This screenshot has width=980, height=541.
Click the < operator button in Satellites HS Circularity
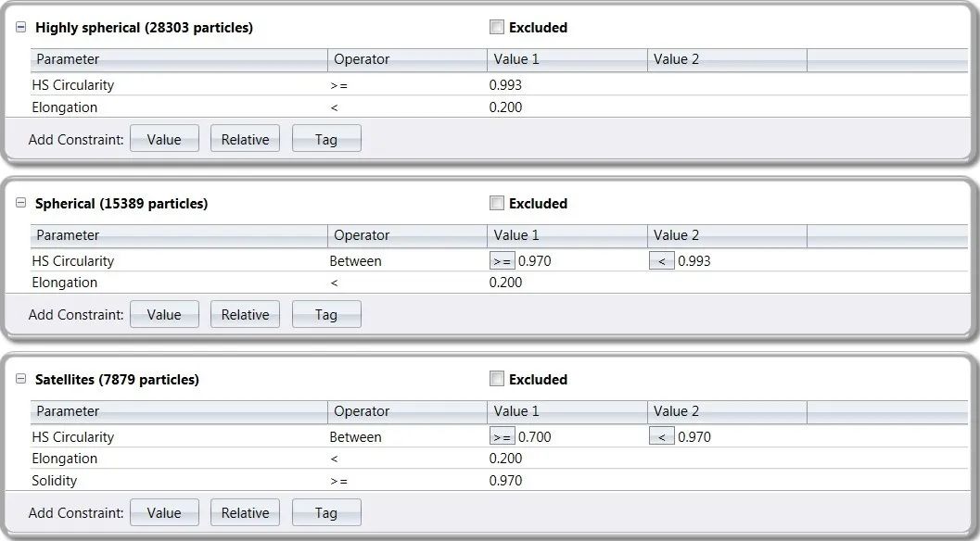[x=661, y=437]
